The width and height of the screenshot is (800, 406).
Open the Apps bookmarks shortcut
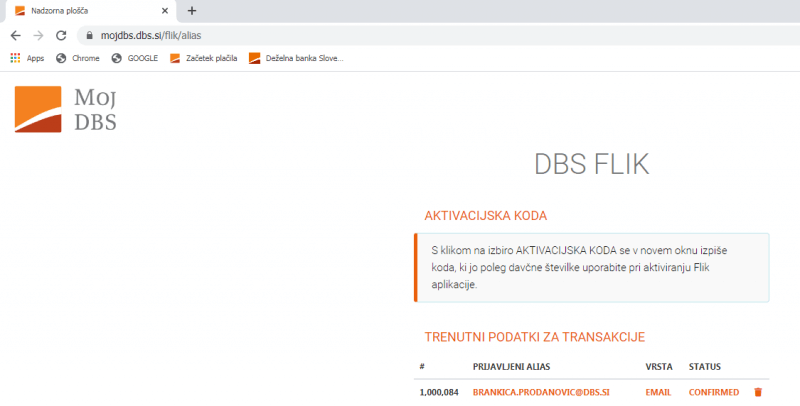[28, 58]
